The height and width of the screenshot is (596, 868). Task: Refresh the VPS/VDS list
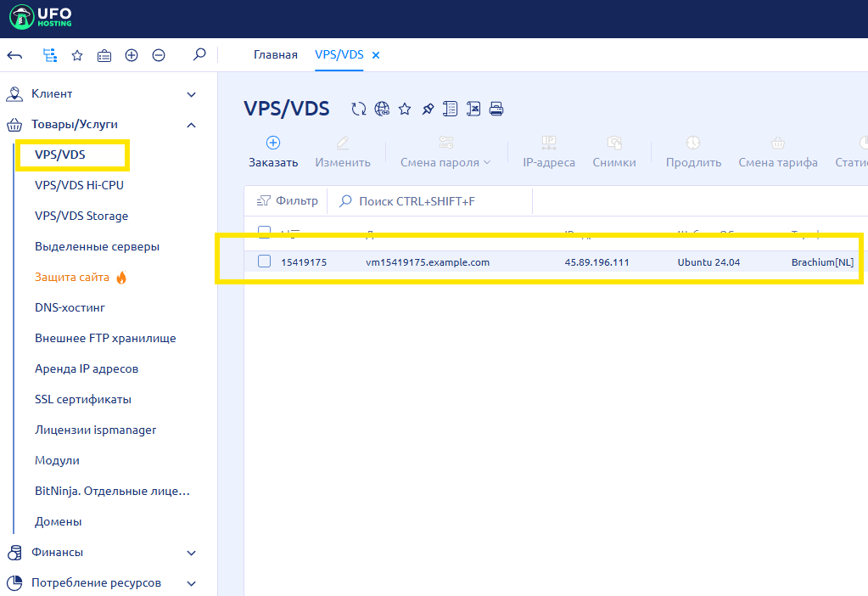(x=359, y=109)
